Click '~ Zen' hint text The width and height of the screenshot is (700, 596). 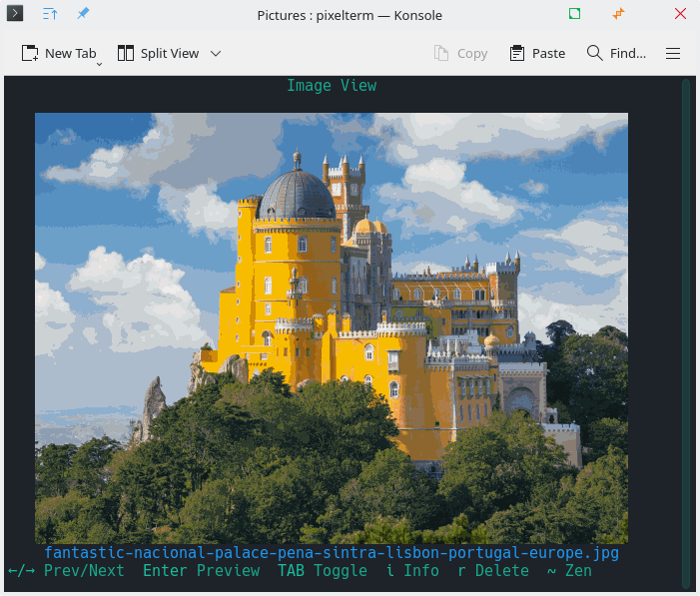click(x=569, y=571)
